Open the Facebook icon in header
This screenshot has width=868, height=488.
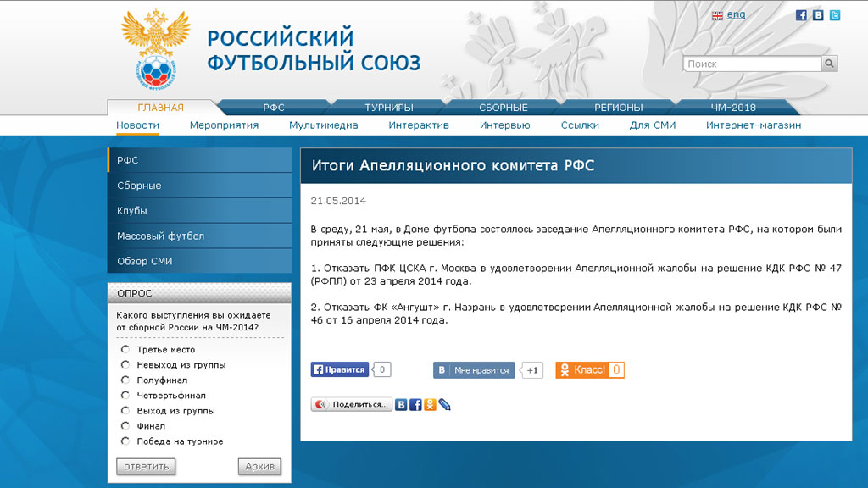point(801,15)
